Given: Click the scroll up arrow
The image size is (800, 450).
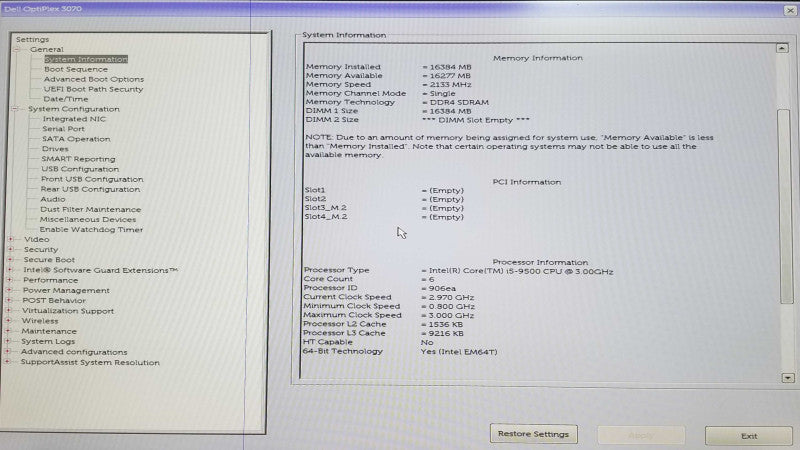Looking at the screenshot, I should coord(782,48).
